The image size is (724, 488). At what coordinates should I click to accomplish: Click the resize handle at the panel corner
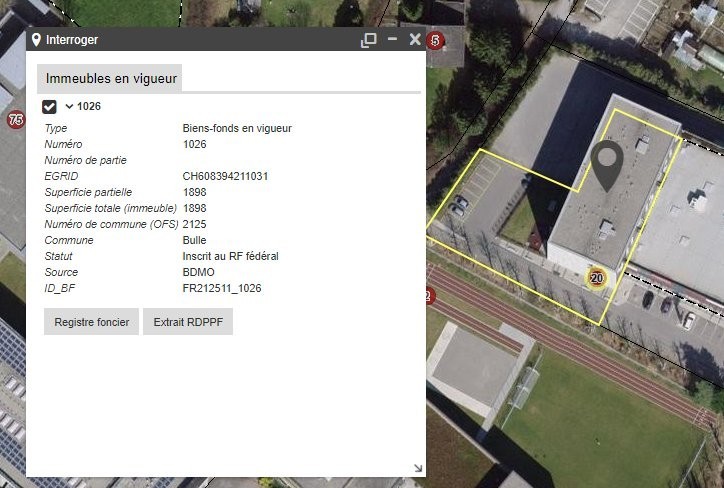(x=417, y=468)
